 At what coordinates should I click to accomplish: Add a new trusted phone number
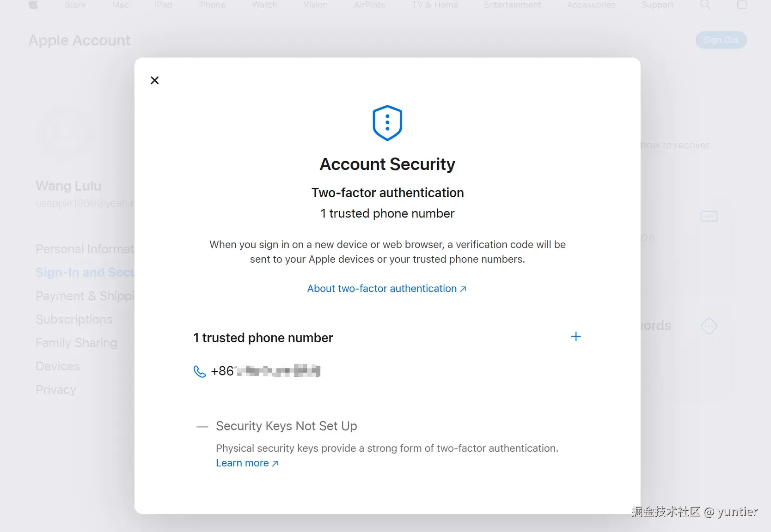click(575, 336)
